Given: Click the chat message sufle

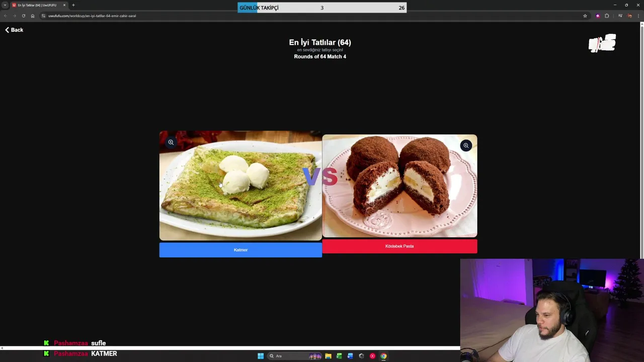Looking at the screenshot, I should [98, 343].
